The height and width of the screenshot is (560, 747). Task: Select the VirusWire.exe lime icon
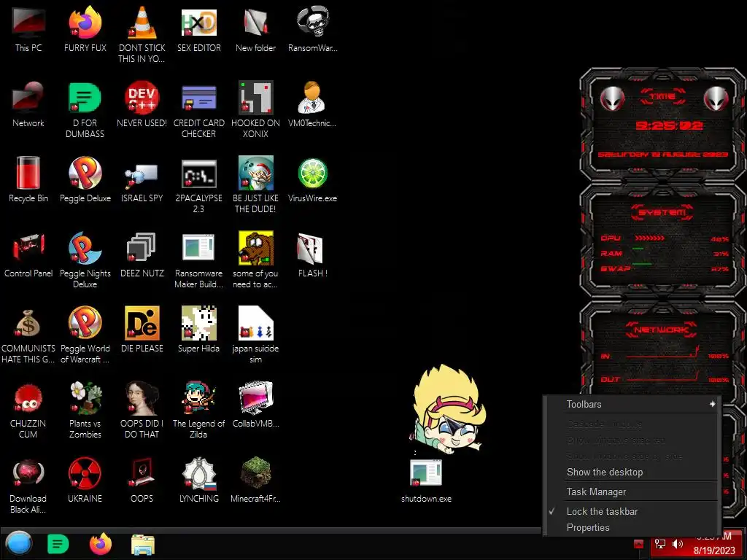tap(312, 173)
